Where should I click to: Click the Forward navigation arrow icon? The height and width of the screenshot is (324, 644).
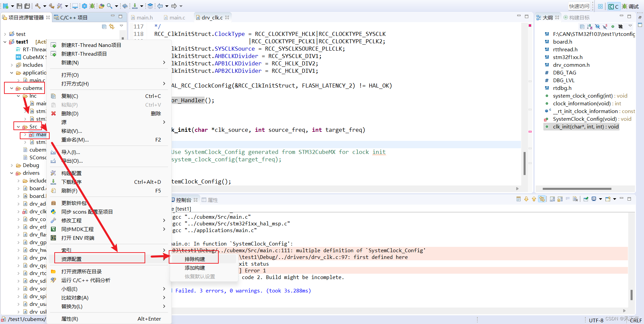pos(174,6)
